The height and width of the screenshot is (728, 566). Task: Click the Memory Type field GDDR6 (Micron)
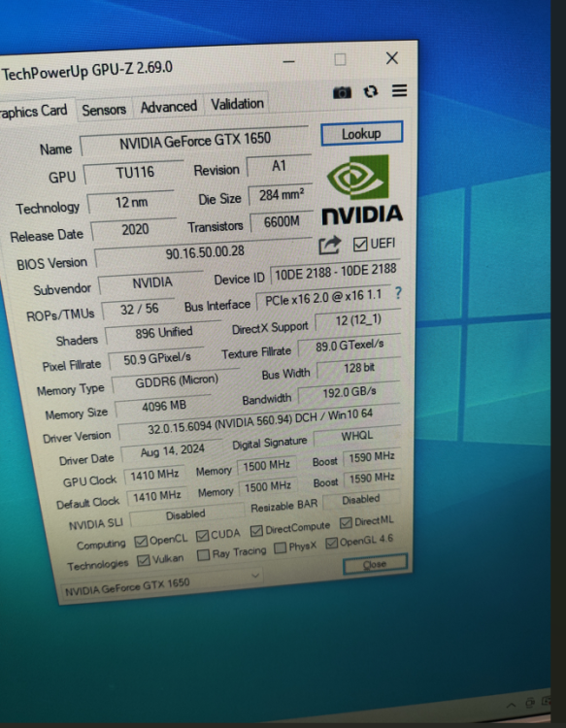[x=176, y=381]
